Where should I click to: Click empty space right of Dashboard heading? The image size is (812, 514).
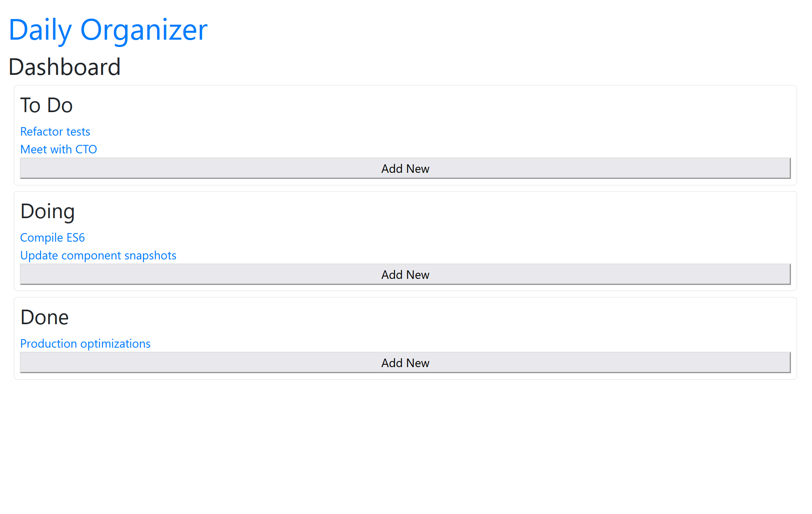405,67
